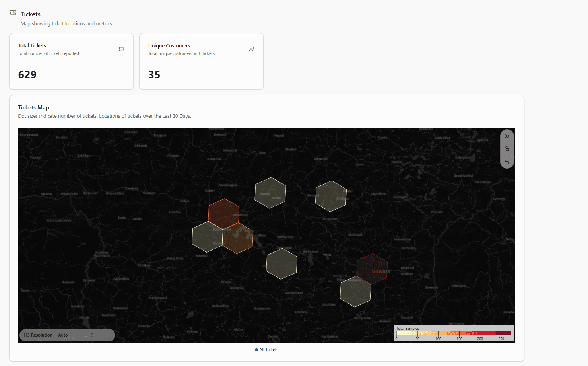Image resolution: width=588 pixels, height=366 pixels.
Task: Select the pale hexagon near Jonava
Action: coord(270,193)
